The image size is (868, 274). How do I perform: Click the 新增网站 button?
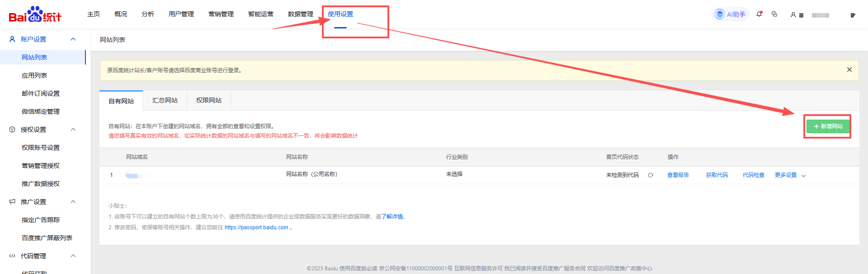828,126
